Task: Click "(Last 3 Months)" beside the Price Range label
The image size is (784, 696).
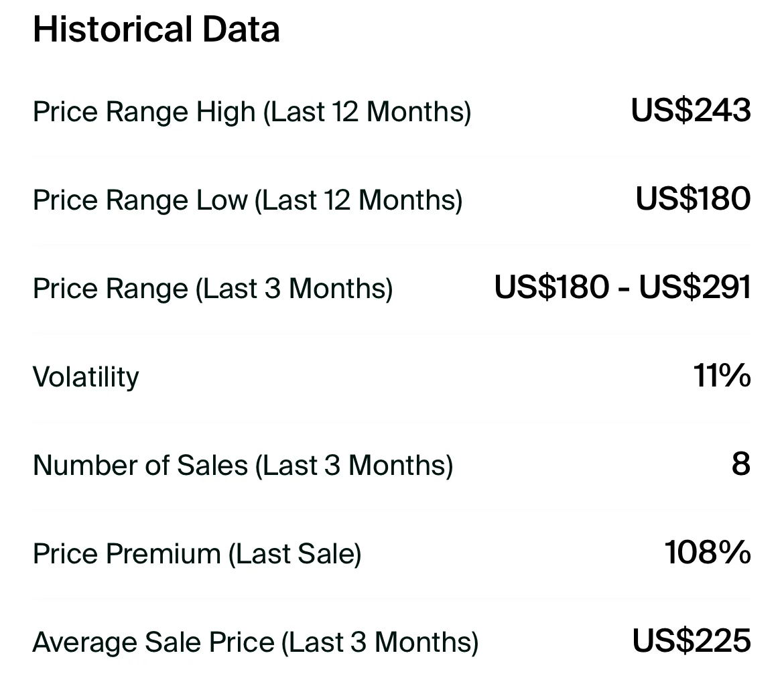Action: click(x=294, y=289)
